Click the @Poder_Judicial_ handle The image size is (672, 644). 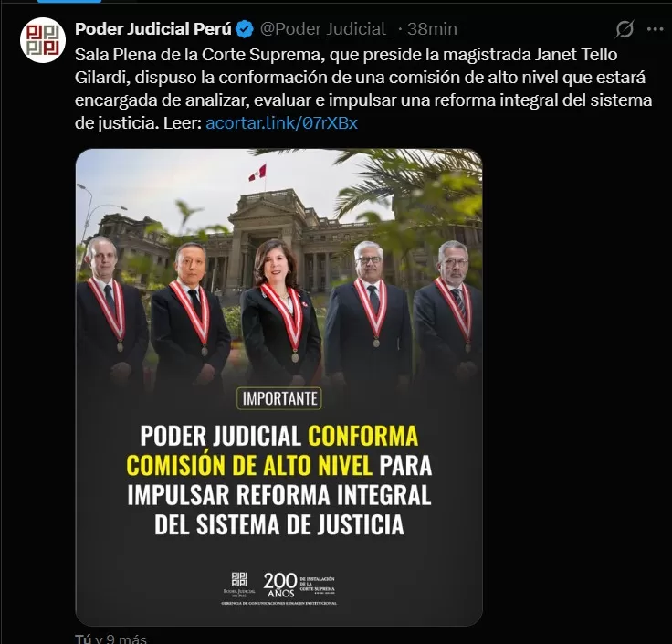click(326, 29)
